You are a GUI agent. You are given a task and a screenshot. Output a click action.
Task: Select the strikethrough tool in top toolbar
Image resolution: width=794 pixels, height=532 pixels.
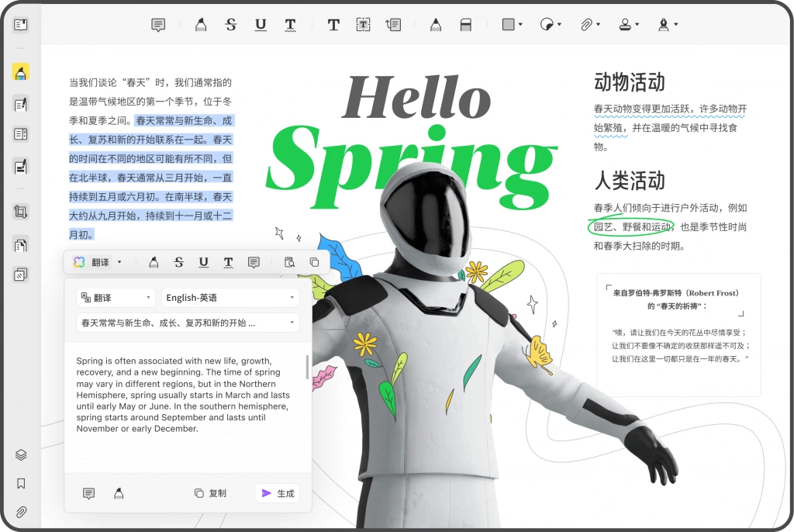[231, 24]
